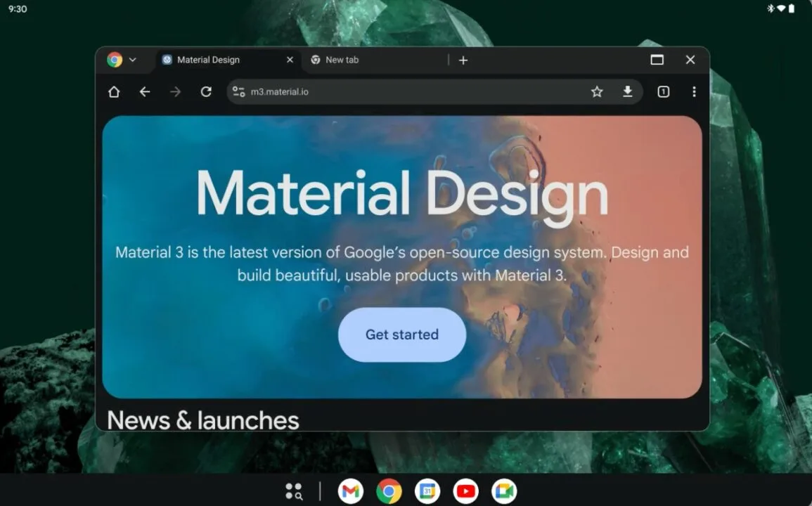The image size is (812, 506).
Task: Open Google Calendar from the taskbar
Action: (x=427, y=491)
